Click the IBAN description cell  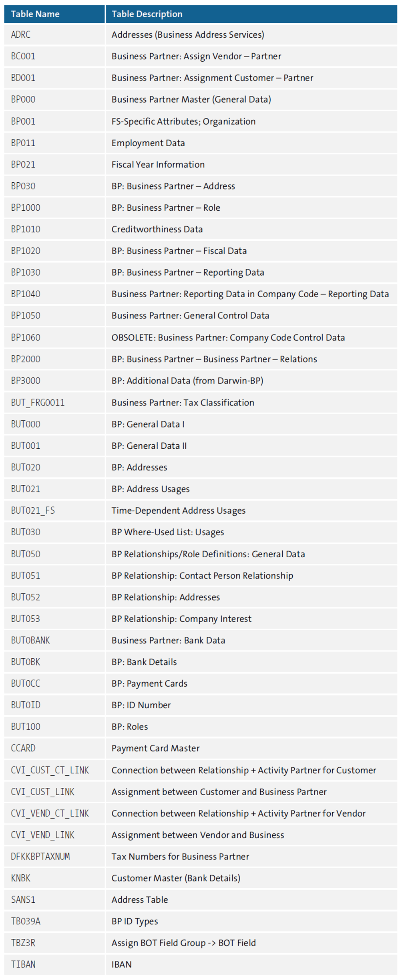click(x=121, y=964)
